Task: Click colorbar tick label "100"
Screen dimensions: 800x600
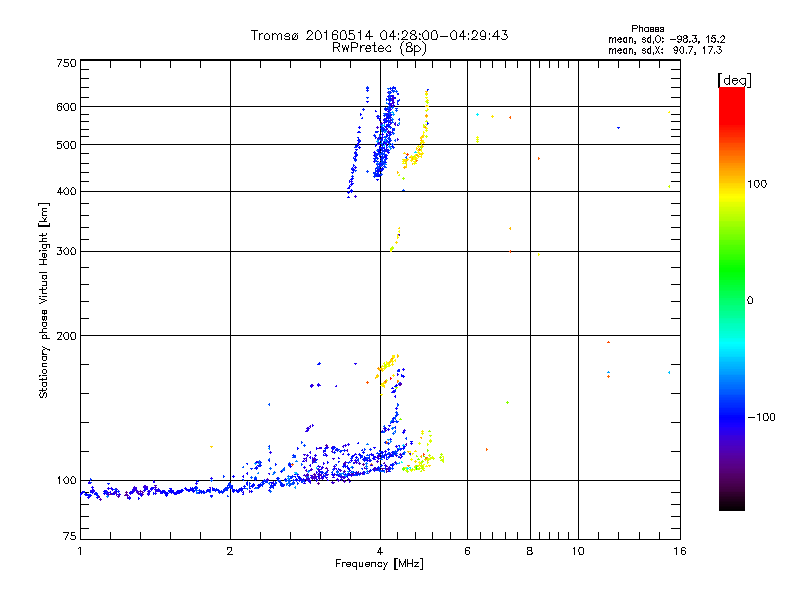Action: pyautogui.click(x=757, y=184)
